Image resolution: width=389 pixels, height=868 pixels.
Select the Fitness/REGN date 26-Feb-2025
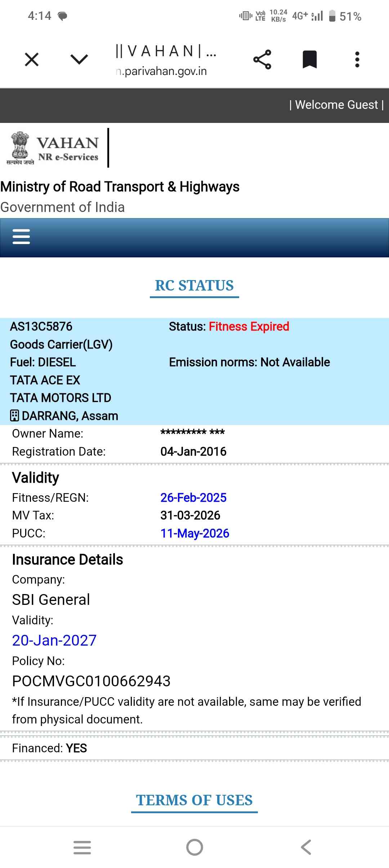(x=193, y=497)
